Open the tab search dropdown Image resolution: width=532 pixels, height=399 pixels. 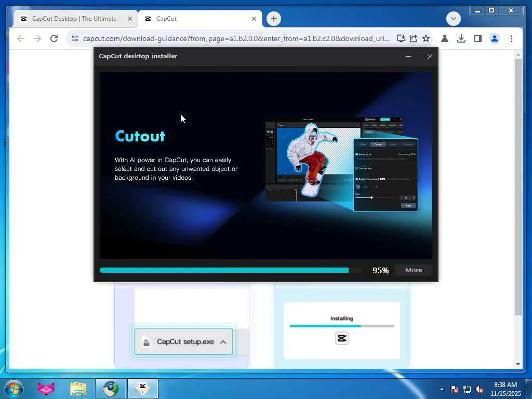453,19
